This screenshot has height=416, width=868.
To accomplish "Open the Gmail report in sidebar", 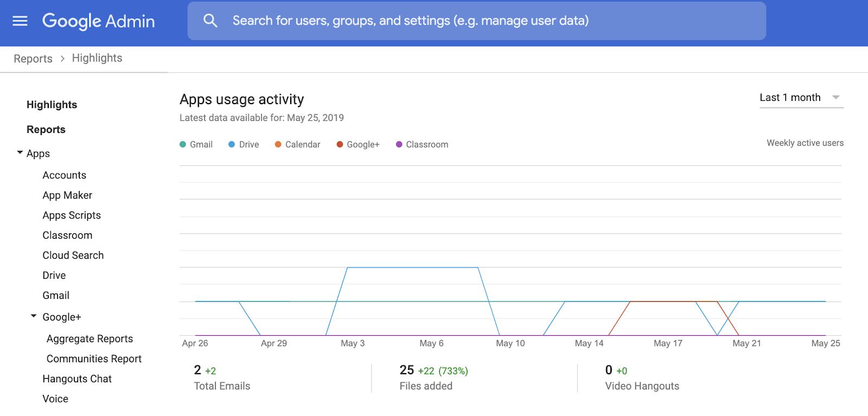I will (56, 296).
